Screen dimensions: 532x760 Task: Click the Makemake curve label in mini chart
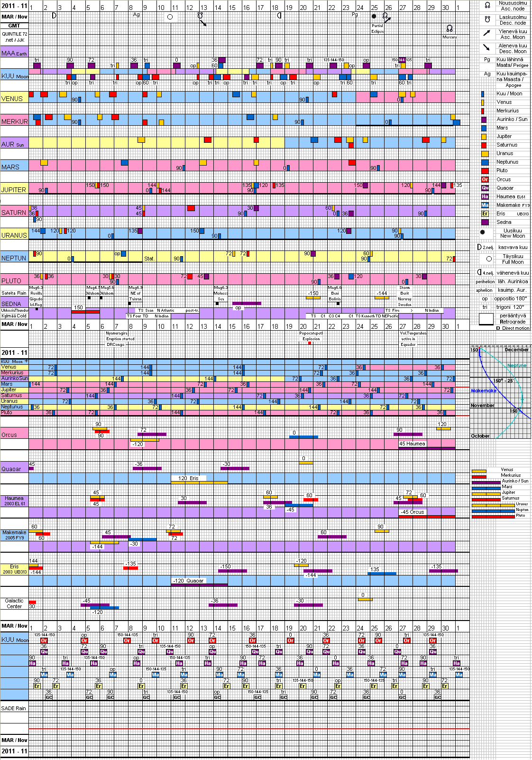point(483,391)
